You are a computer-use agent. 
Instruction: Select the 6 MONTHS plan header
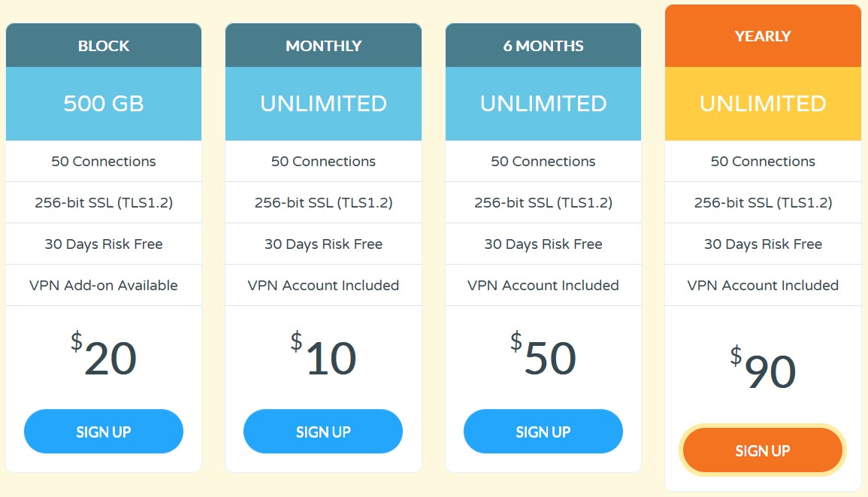point(543,46)
